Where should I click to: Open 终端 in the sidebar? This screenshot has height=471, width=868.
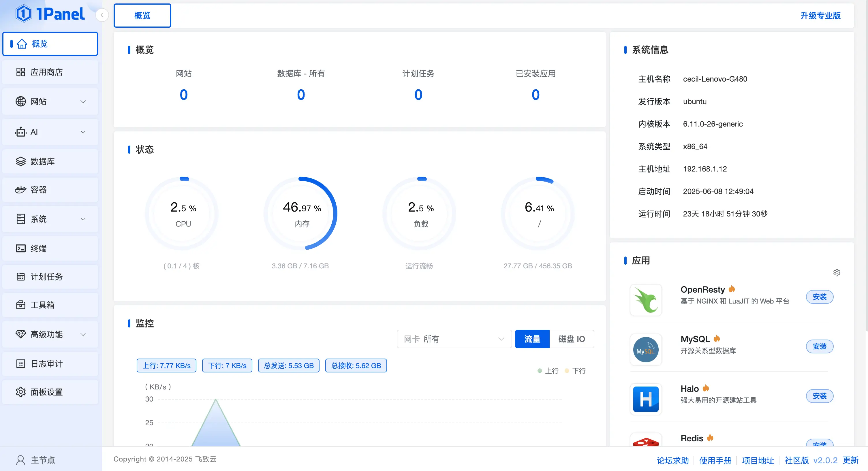click(50, 248)
